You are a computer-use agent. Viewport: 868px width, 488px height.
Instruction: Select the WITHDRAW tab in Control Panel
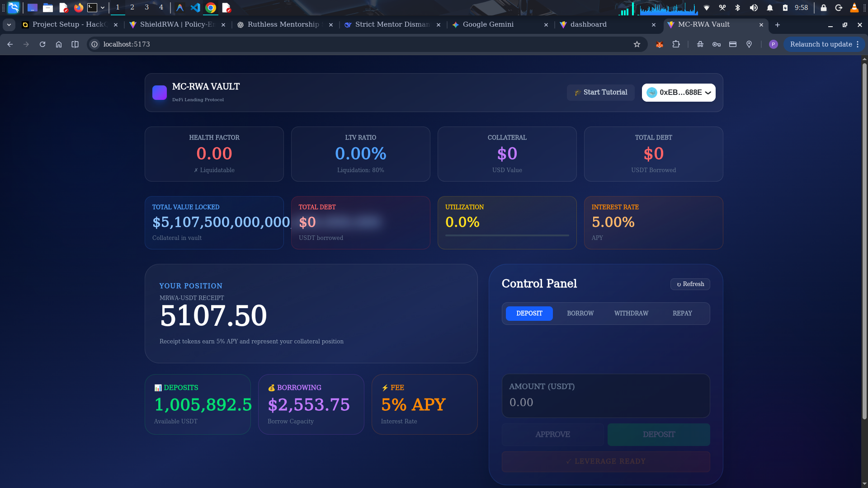pos(632,314)
